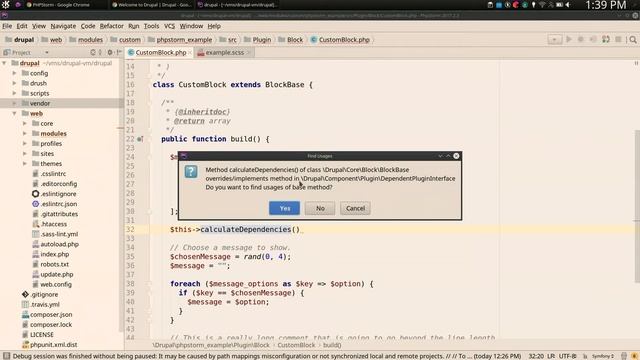Expand the scripts folder

pyautogui.click(x=14, y=93)
